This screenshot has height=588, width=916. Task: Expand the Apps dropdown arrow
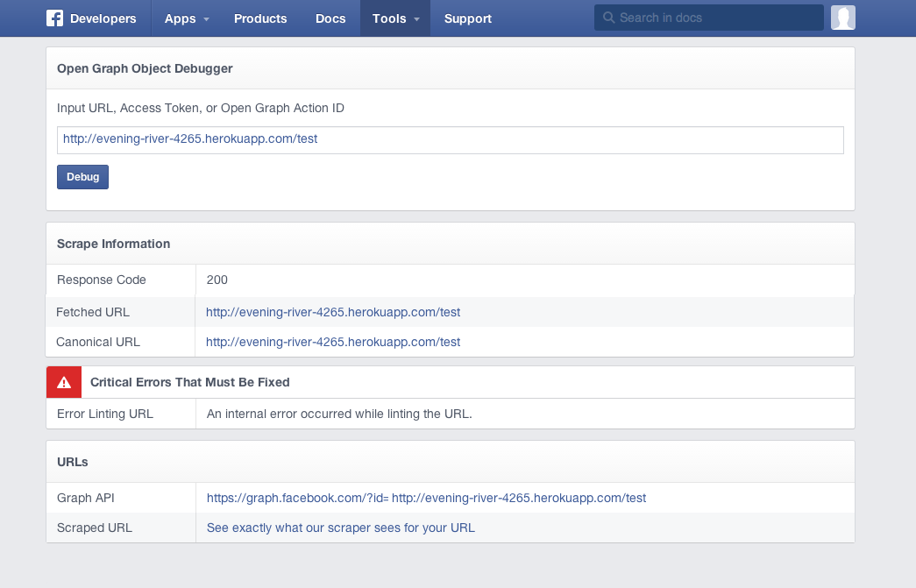click(x=206, y=19)
